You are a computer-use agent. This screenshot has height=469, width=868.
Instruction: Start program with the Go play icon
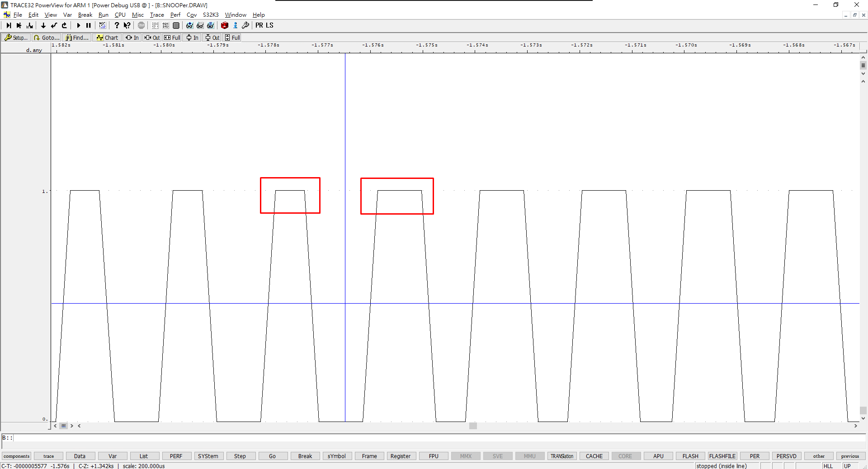79,25
